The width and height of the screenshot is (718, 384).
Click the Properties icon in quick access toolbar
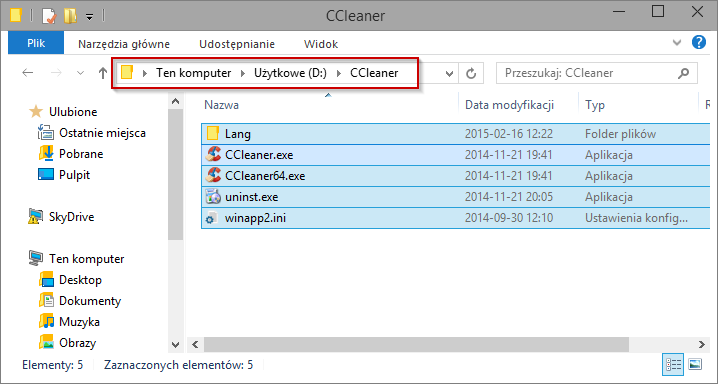click(49, 16)
